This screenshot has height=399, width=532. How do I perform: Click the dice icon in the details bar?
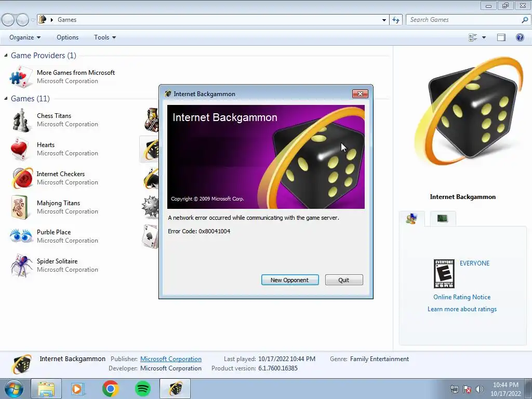pyautogui.click(x=21, y=364)
